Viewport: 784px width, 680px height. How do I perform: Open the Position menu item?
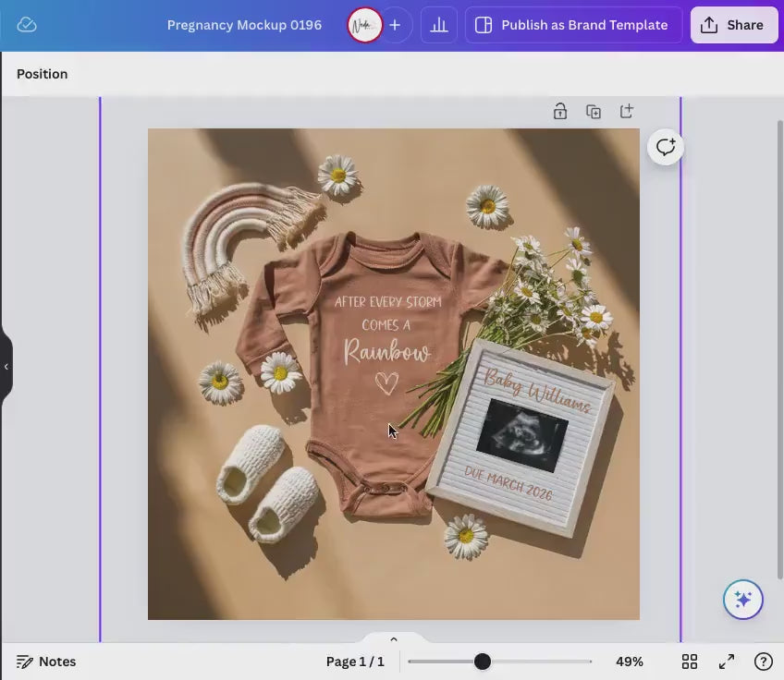43,74
